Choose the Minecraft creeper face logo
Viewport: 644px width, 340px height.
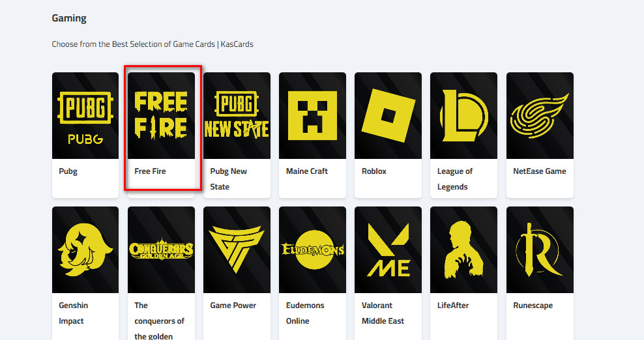click(x=313, y=115)
